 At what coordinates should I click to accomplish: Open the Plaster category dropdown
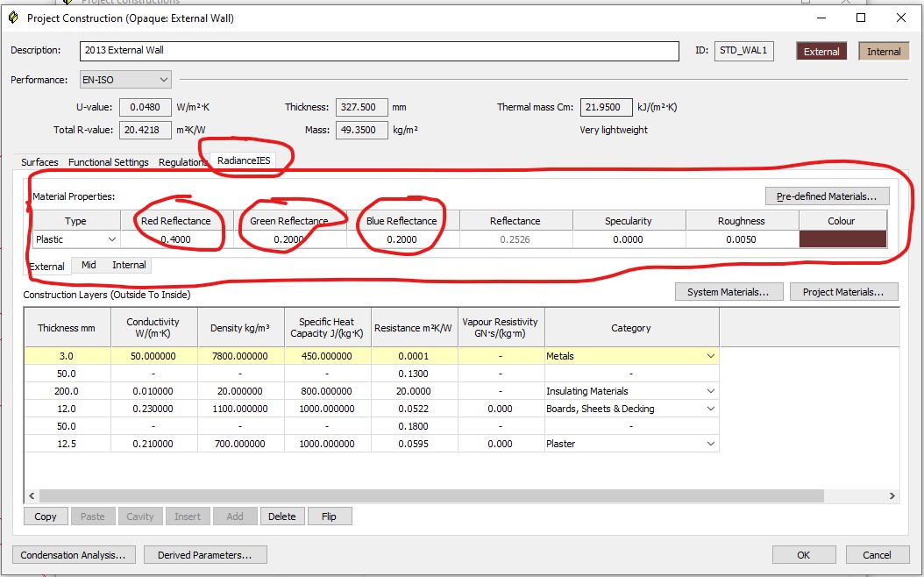(711, 444)
